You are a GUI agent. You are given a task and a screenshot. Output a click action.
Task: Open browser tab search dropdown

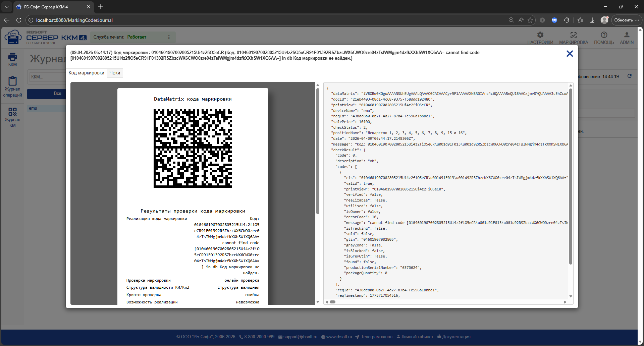tap(7, 7)
